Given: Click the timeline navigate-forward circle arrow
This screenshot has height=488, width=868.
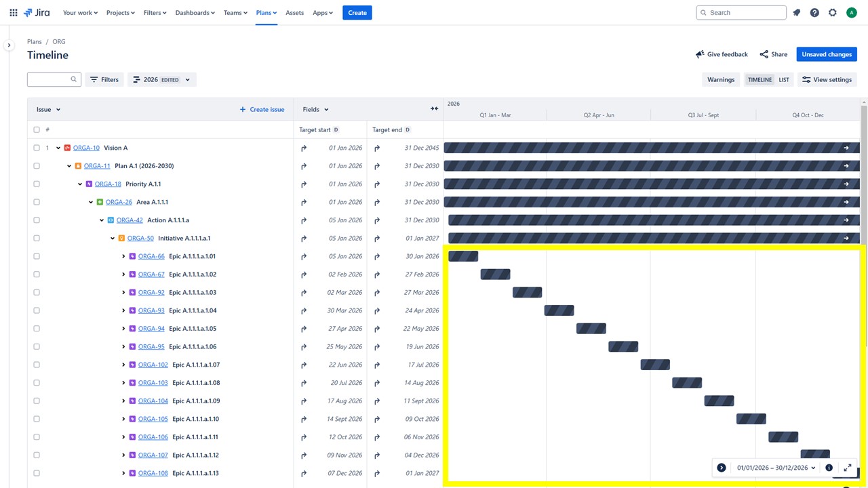Looking at the screenshot, I should click(722, 468).
